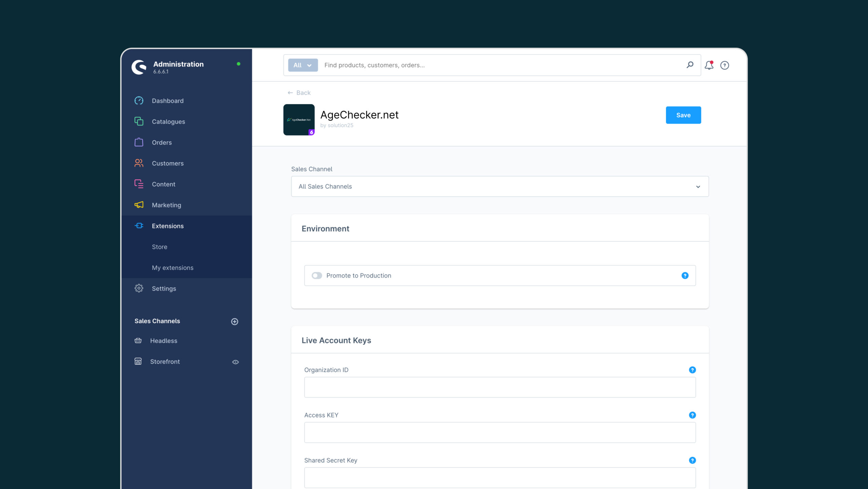This screenshot has height=489, width=868.
Task: Click the Shopware logo icon
Action: tap(139, 67)
